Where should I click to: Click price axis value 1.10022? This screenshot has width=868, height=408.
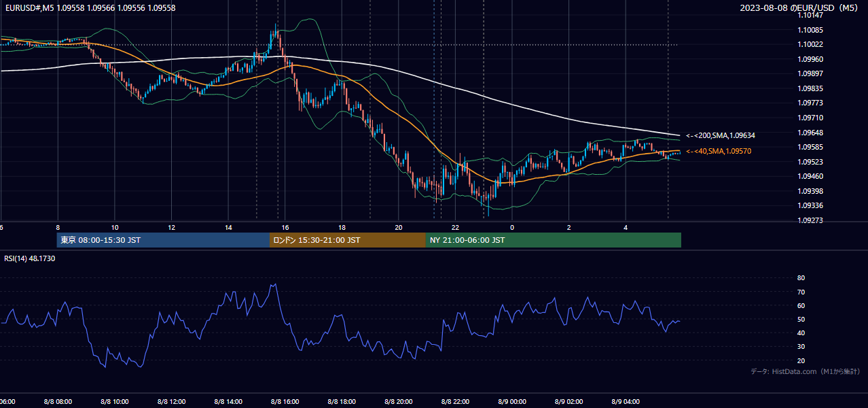810,45
